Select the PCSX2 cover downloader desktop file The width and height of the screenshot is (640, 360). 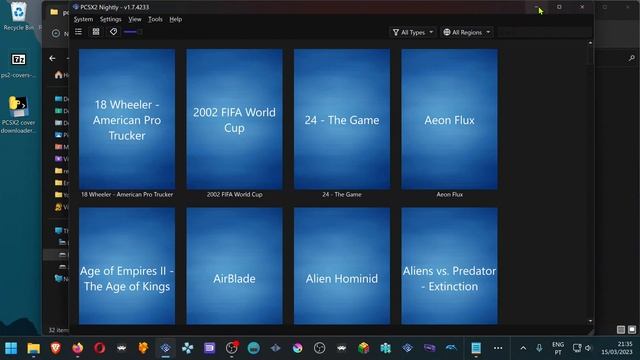pos(18,115)
